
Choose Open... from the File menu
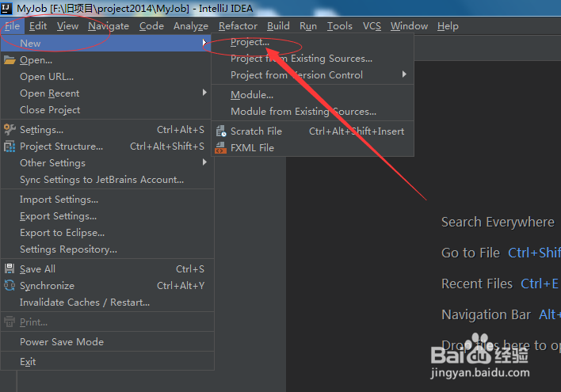pos(106,60)
